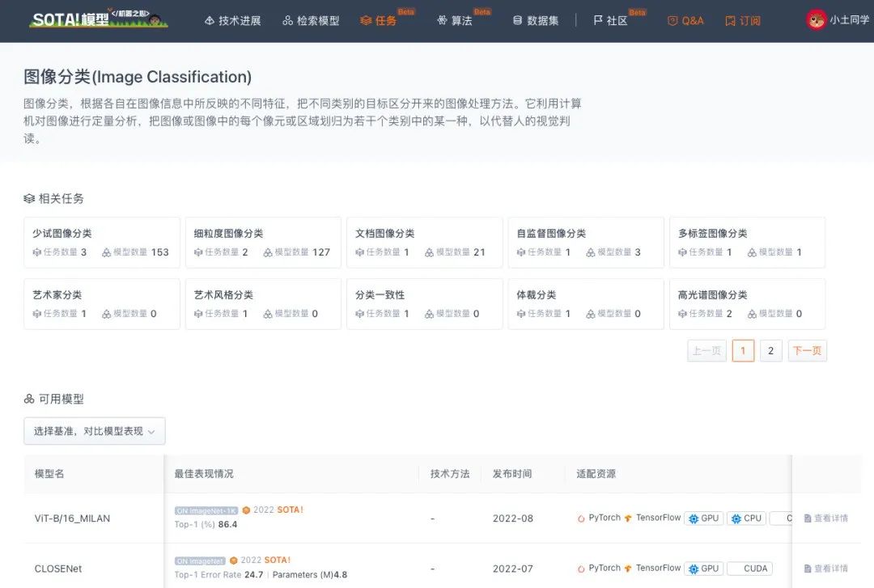Click the PyTorch icon in CLOSENet row
Image resolution: width=874 pixels, height=588 pixels.
pyautogui.click(x=581, y=569)
